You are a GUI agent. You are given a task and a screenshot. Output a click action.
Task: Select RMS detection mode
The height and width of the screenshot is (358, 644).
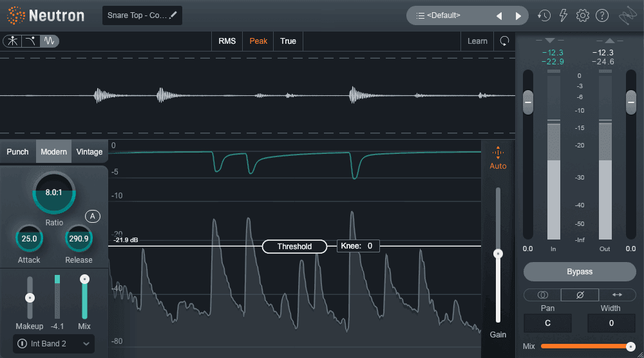(227, 41)
